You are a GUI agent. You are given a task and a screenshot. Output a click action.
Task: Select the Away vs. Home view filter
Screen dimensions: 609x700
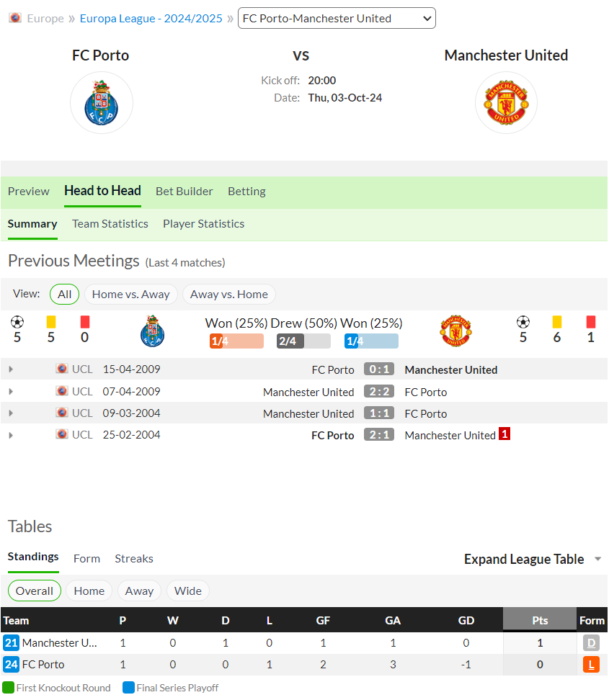point(228,295)
